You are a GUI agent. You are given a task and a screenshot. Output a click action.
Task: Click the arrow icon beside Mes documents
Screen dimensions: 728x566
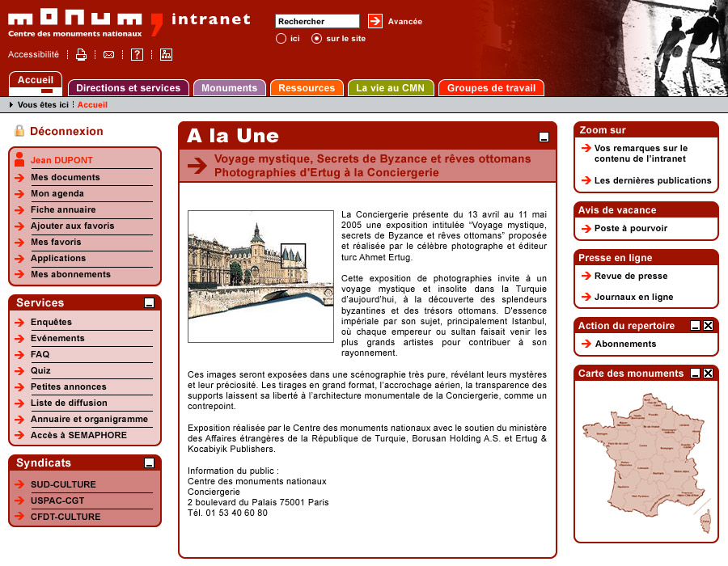click(x=19, y=178)
